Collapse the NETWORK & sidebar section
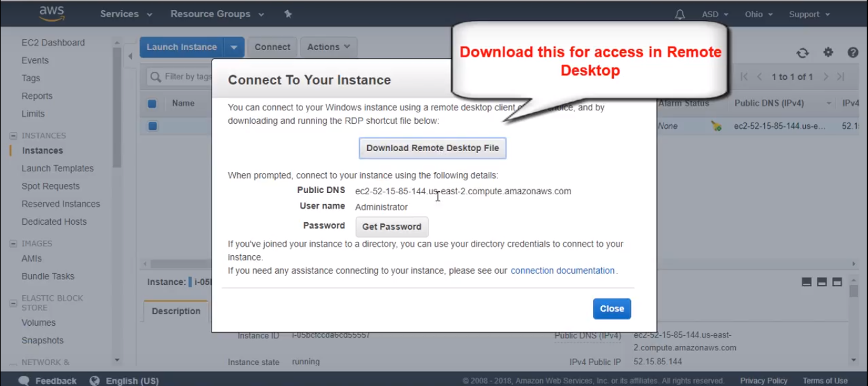This screenshot has height=386, width=868. pyautogui.click(x=13, y=363)
